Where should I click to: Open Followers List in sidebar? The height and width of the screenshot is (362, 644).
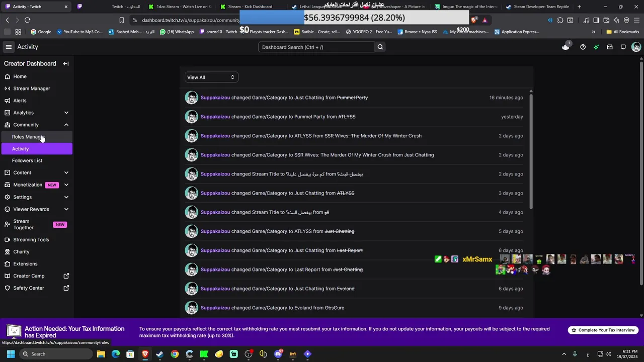(36, 161)
